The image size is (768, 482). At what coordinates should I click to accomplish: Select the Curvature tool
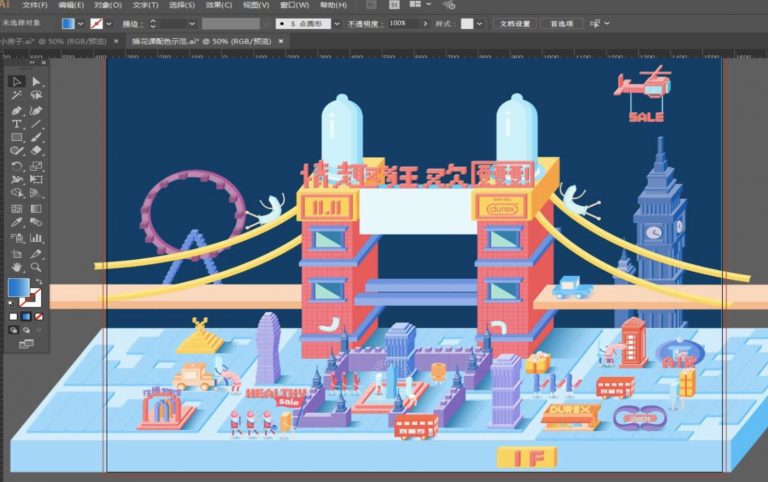[36, 110]
